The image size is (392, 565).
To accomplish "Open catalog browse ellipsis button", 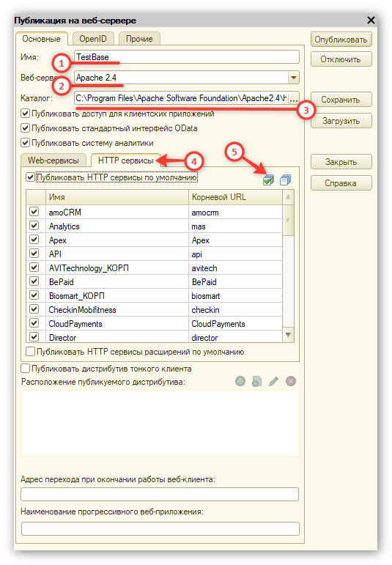I will pyautogui.click(x=294, y=98).
